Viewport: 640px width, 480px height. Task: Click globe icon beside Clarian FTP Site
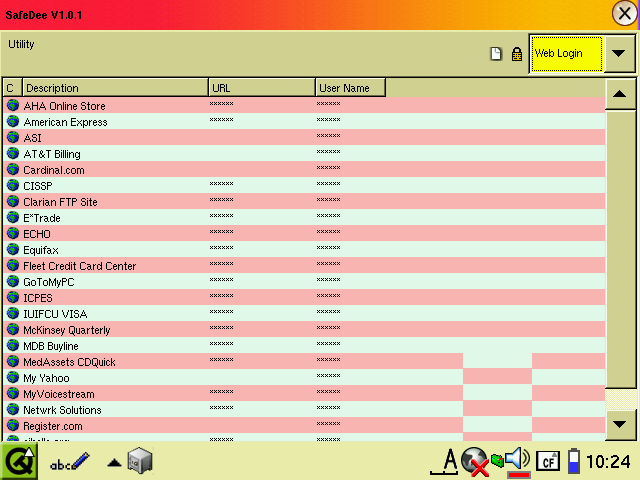pyautogui.click(x=13, y=201)
